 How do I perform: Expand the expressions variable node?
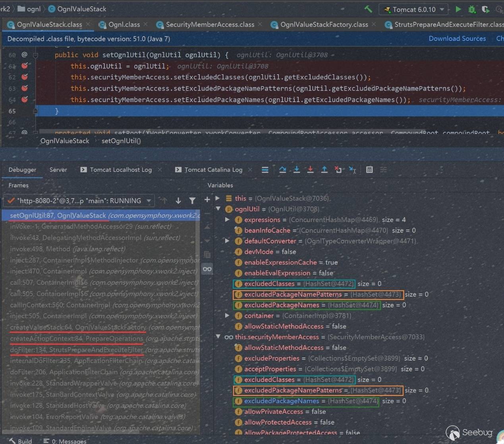click(227, 220)
